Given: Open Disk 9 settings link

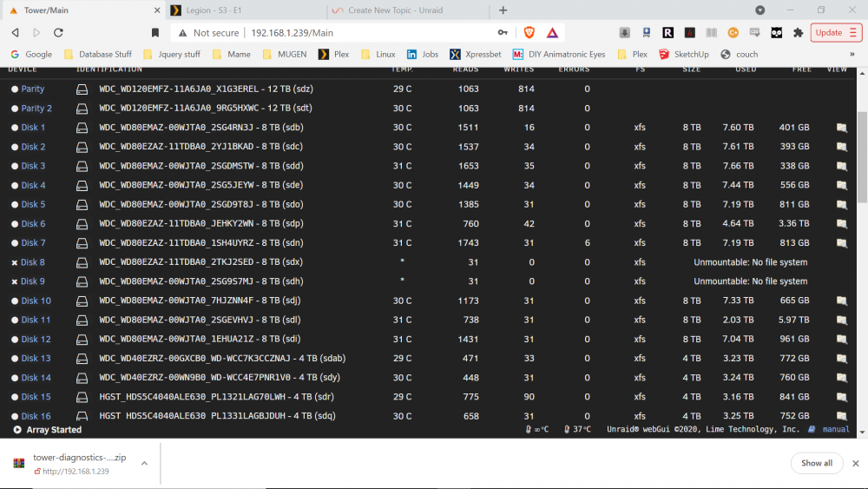Looking at the screenshot, I should click(33, 281).
